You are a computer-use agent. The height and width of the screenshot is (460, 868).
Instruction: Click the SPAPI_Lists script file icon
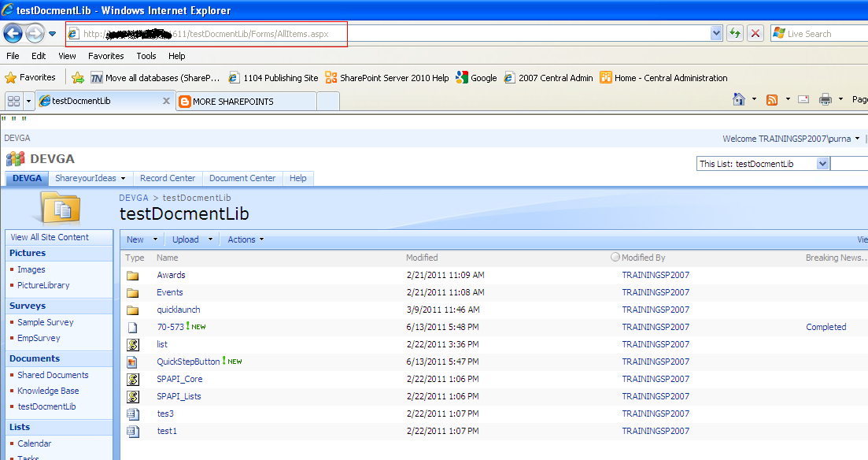tap(133, 397)
